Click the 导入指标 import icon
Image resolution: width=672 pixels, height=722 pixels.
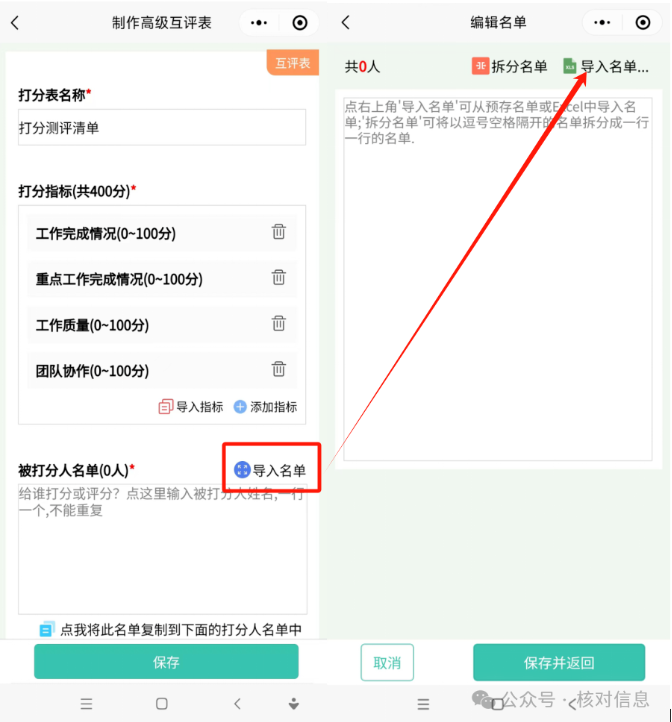click(x=165, y=407)
